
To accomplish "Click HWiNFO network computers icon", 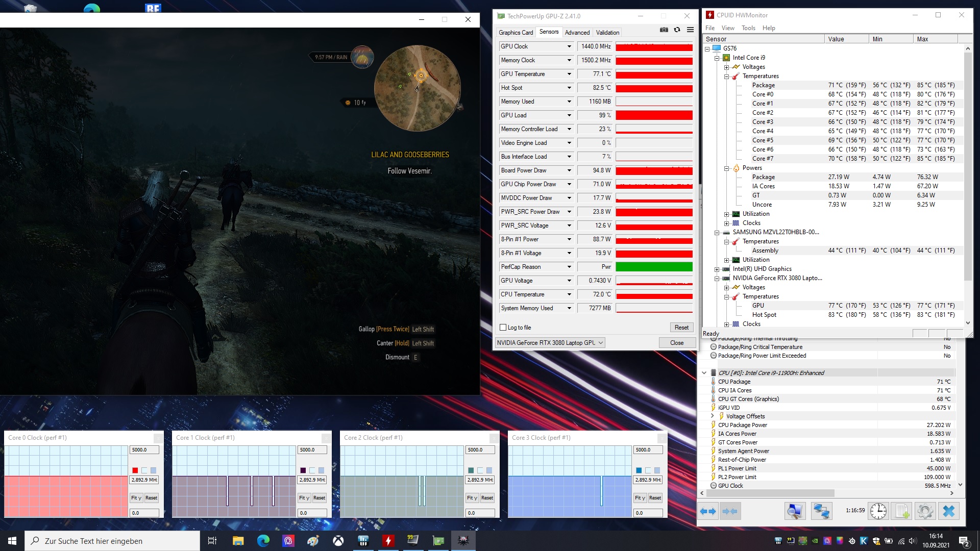I will tap(821, 511).
